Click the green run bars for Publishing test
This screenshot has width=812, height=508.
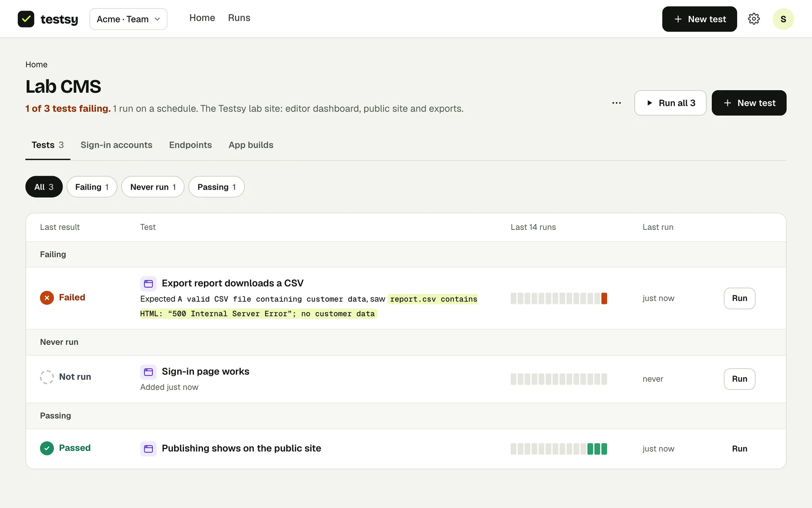[597, 449]
